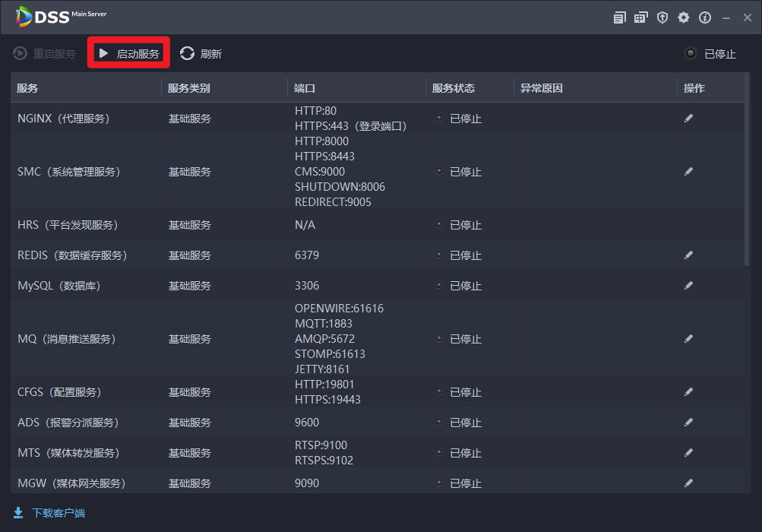Click the 服务状态 column header

click(454, 88)
